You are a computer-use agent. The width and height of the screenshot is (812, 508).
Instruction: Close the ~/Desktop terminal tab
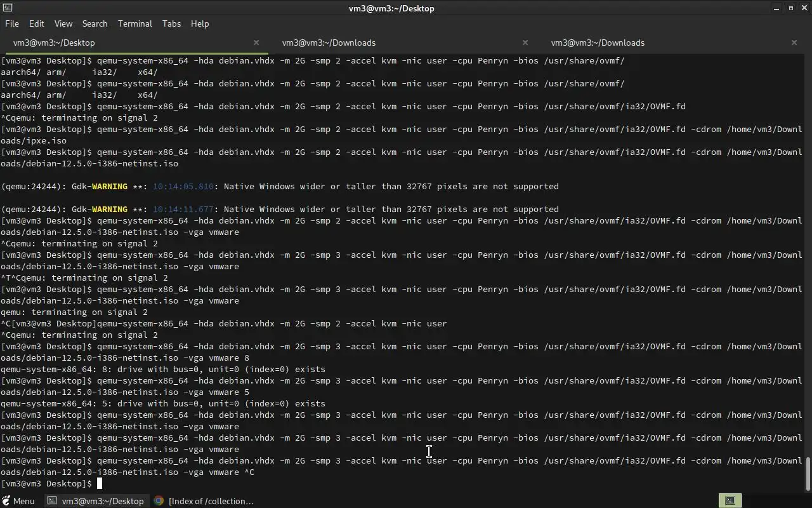(x=256, y=43)
